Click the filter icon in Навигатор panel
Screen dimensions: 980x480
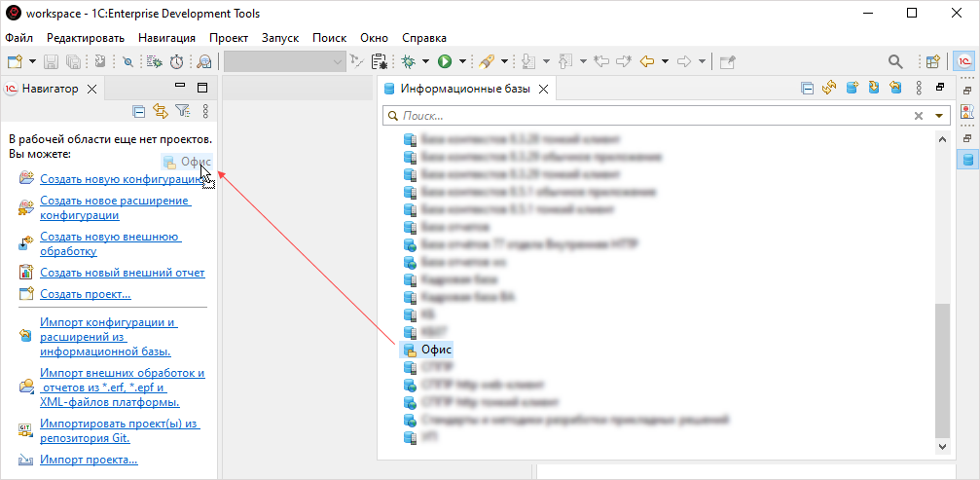(x=181, y=112)
